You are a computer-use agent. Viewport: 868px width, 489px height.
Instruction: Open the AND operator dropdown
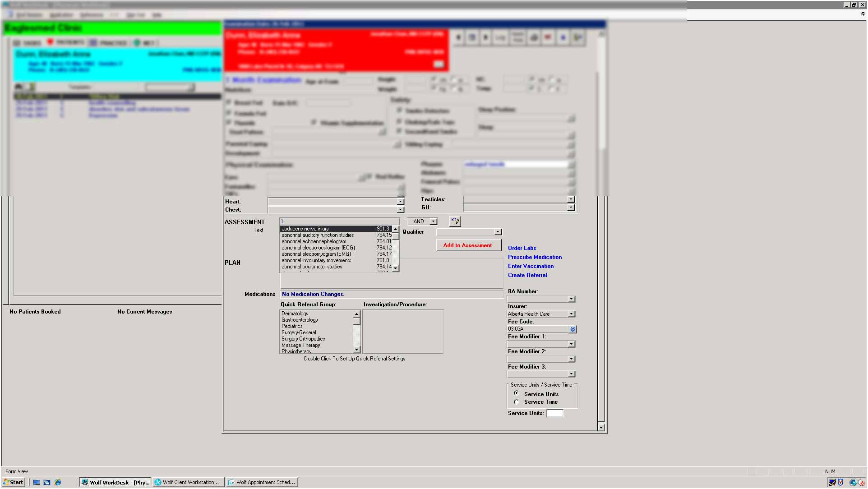(x=434, y=221)
